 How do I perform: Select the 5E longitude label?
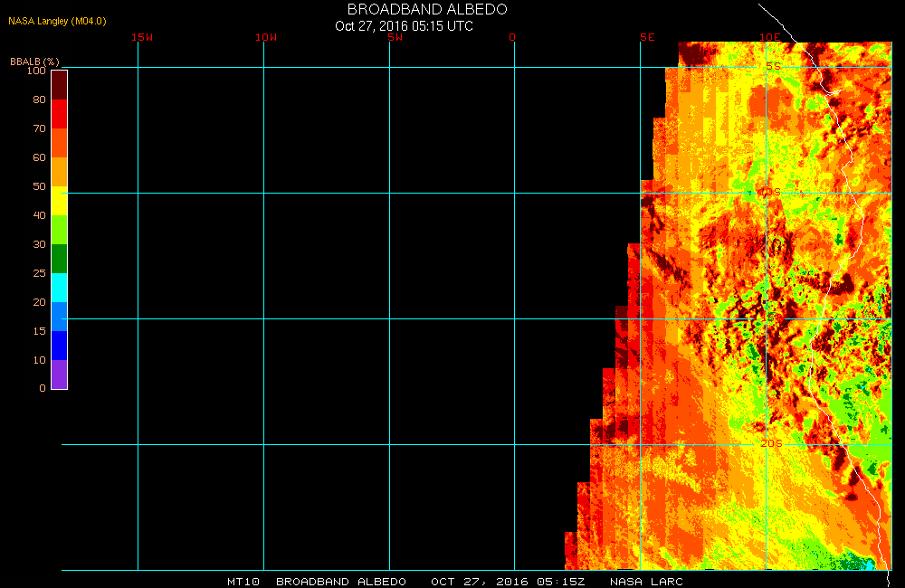point(646,37)
